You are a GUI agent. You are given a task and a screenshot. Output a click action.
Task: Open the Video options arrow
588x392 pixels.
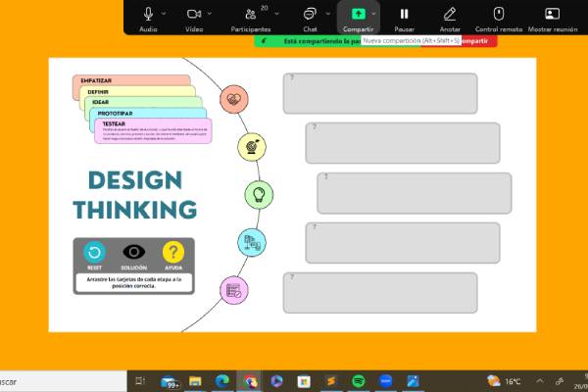tap(209, 14)
